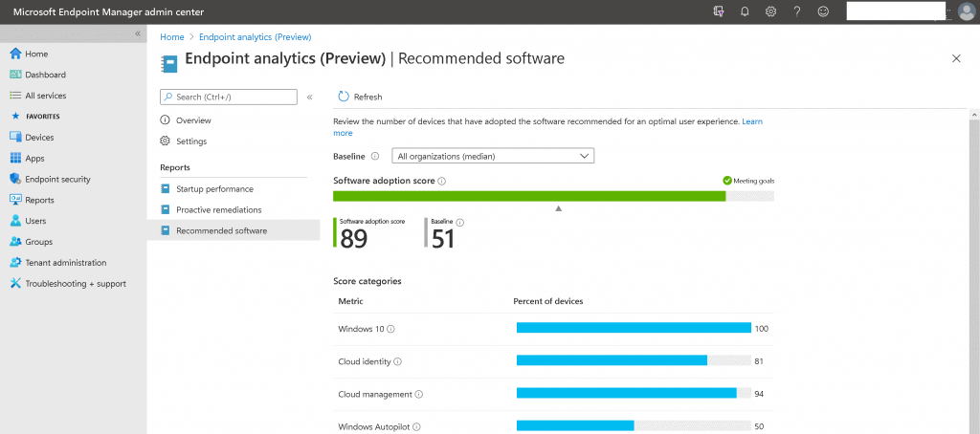Show the Windows Autopilot info tip

416,427
